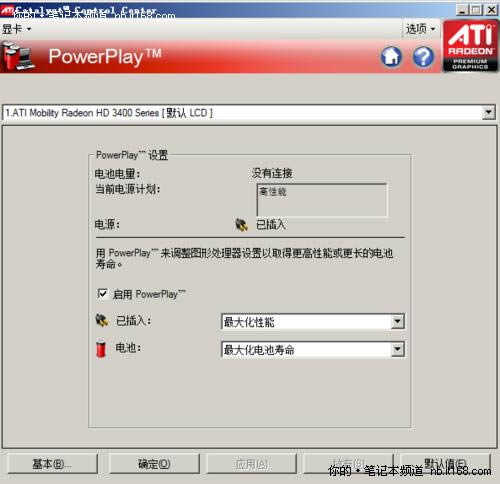Minimize the Catalyst Control Center window
This screenshot has width=500, height=484.
point(462,10)
